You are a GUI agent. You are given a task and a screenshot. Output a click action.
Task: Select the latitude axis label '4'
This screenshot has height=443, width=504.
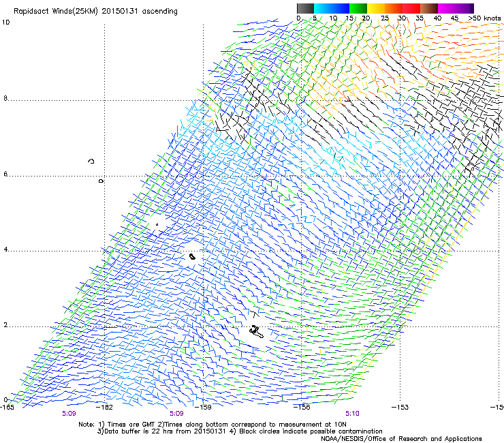[x=5, y=249]
